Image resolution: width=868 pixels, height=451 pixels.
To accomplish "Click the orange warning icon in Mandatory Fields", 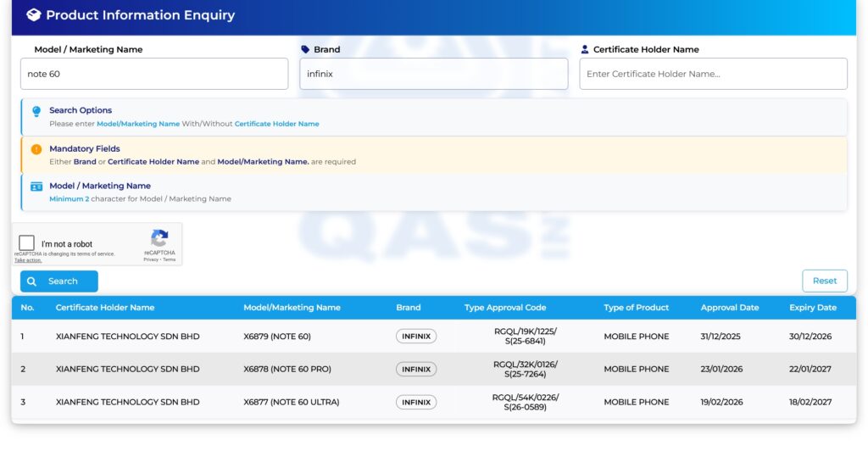I will point(36,149).
